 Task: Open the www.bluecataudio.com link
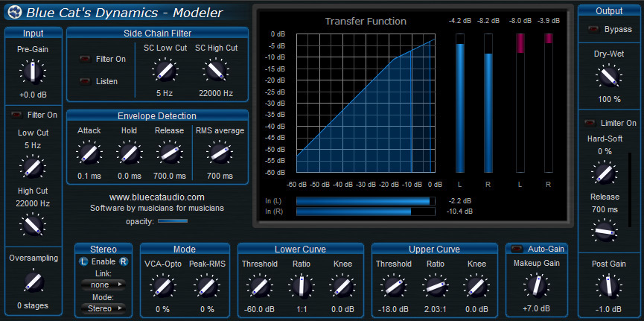pos(157,197)
